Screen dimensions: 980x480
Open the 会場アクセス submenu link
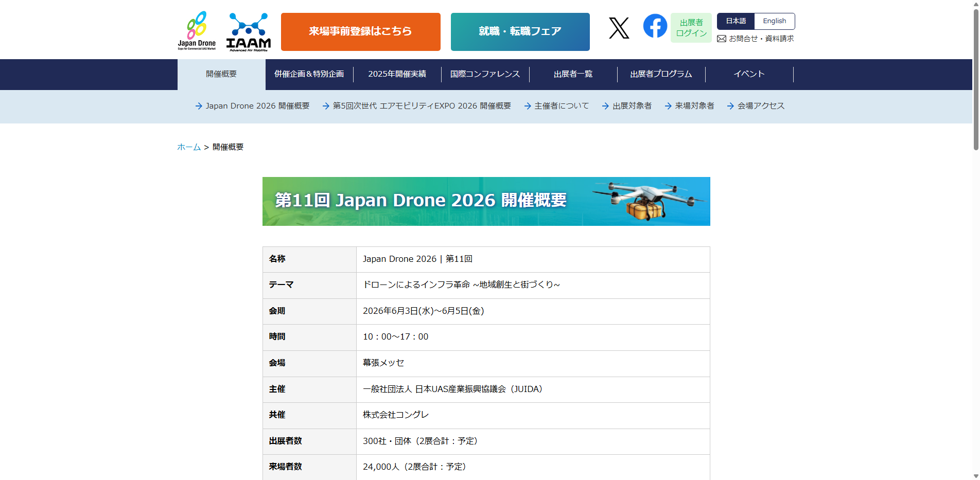[x=761, y=106]
